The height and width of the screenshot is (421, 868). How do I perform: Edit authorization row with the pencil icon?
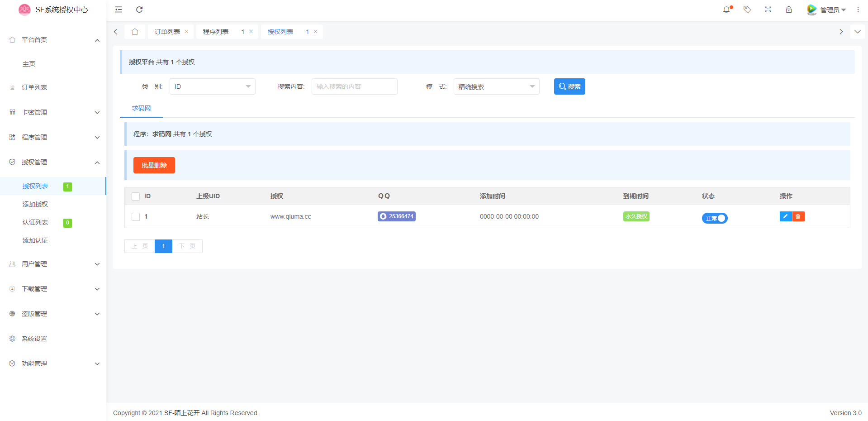point(786,216)
